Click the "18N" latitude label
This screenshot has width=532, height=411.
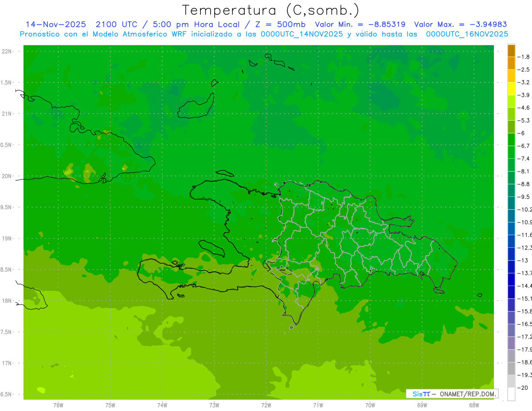point(7,301)
